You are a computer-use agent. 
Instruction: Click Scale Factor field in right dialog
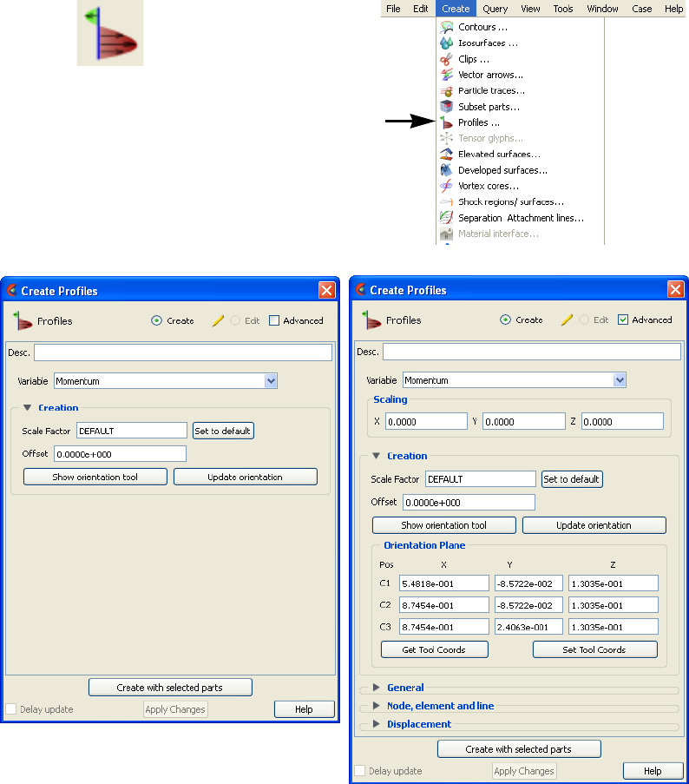pyautogui.click(x=480, y=479)
